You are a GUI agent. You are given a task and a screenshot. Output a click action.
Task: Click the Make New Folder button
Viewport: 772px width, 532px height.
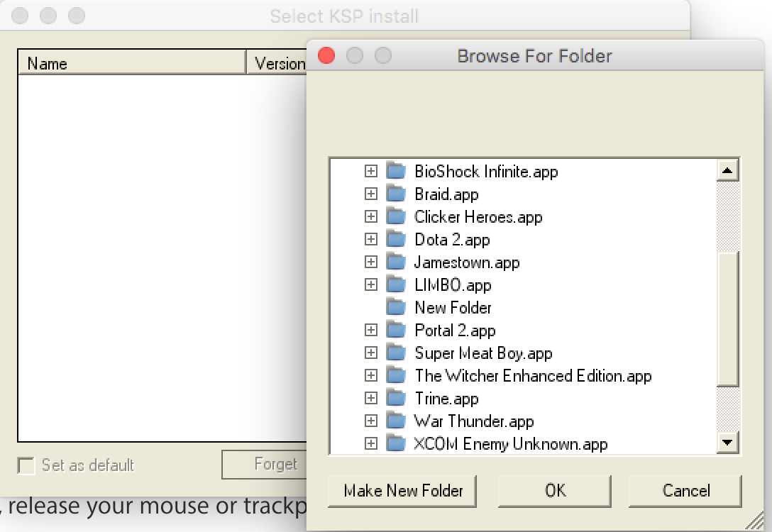pyautogui.click(x=402, y=491)
